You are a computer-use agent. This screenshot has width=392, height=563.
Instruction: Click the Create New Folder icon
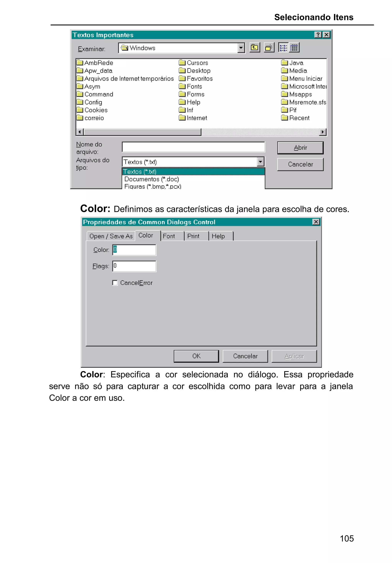pyautogui.click(x=269, y=47)
